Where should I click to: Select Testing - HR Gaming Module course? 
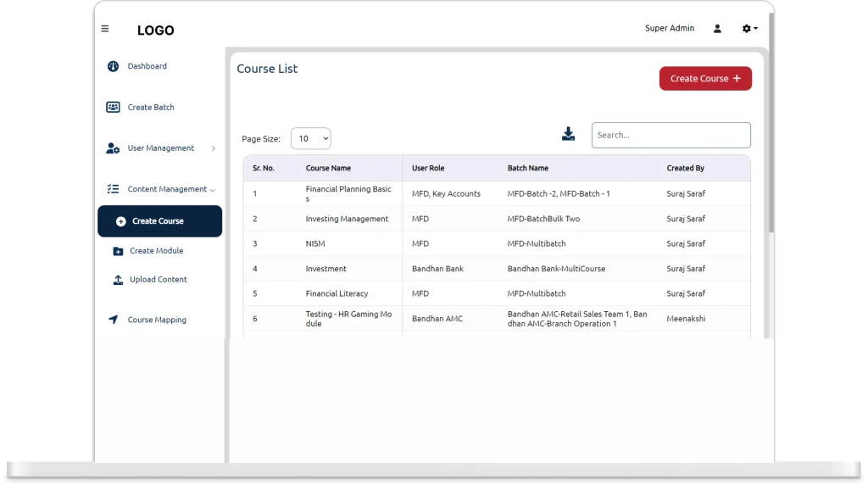click(348, 319)
